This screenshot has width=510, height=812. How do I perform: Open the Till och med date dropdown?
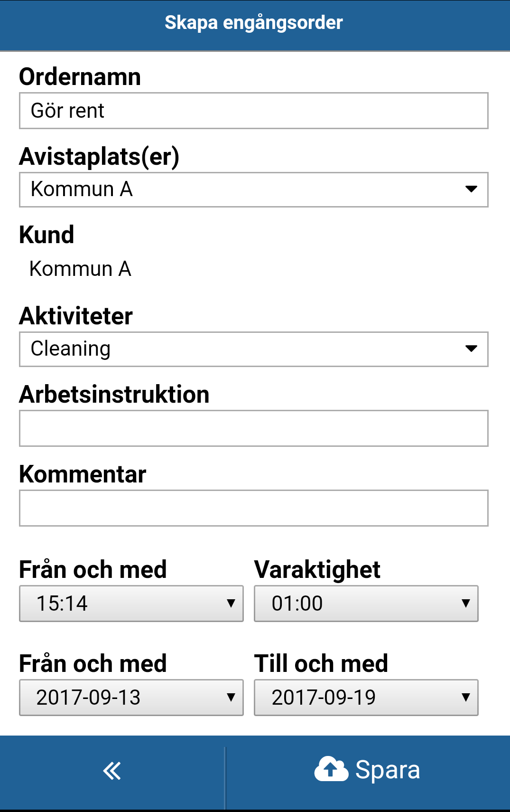pyautogui.click(x=366, y=698)
